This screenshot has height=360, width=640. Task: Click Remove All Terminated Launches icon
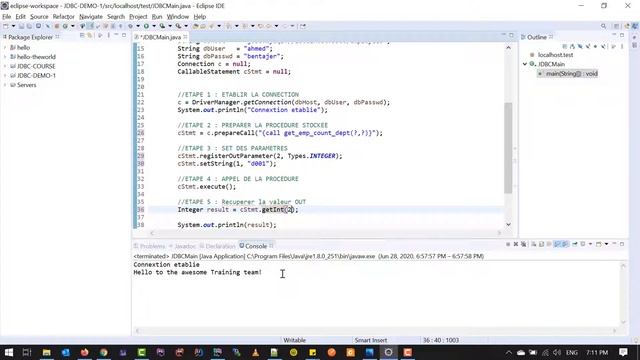(524, 244)
